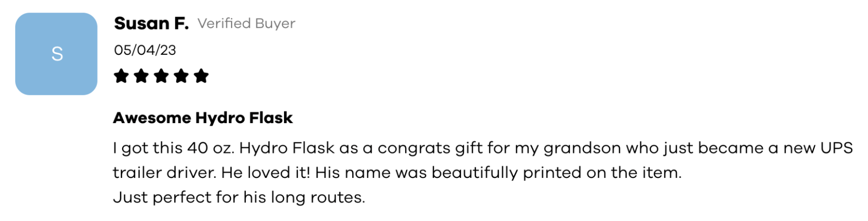This screenshot has width=868, height=221.
Task: Click the letter S inside the avatar
Action: point(57,54)
